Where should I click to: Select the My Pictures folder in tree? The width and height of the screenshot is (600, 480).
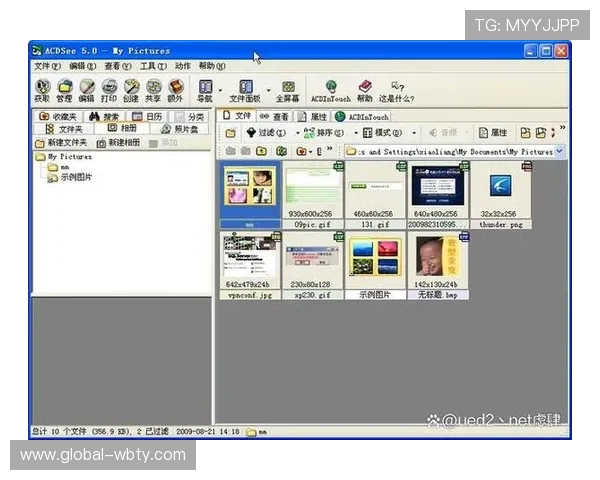coord(68,157)
